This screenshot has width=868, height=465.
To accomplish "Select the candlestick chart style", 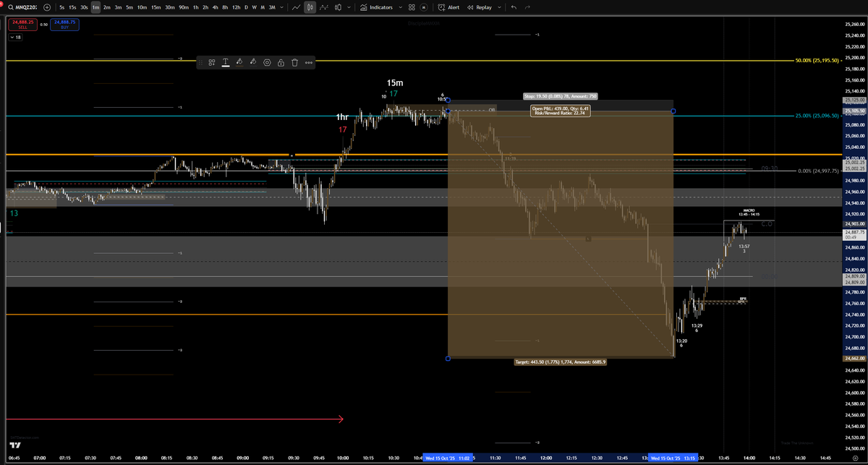I will coord(310,7).
